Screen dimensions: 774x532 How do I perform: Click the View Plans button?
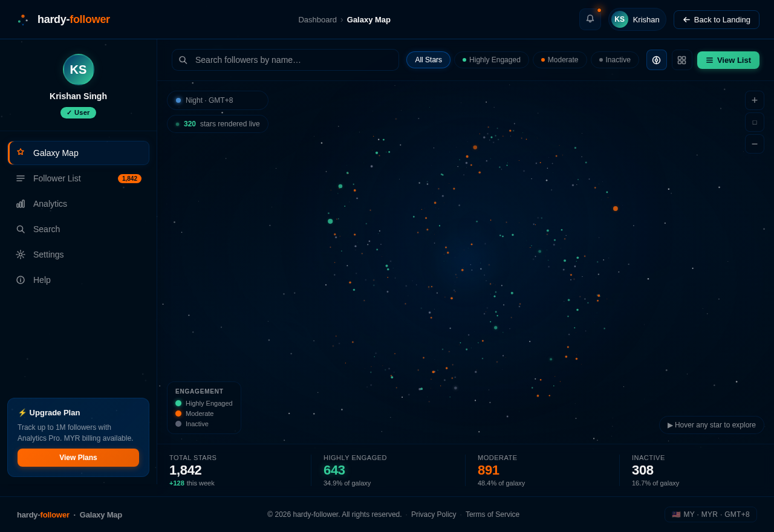pyautogui.click(x=78, y=458)
